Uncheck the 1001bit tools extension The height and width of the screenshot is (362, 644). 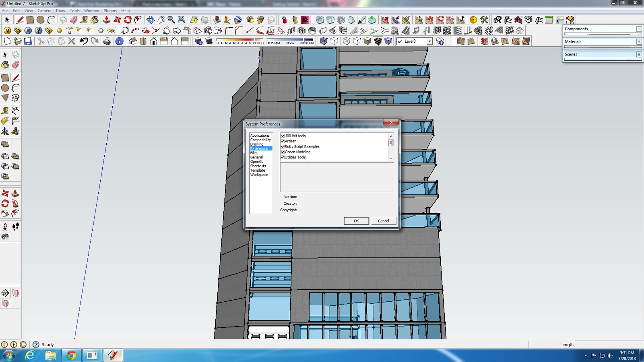[x=283, y=136]
